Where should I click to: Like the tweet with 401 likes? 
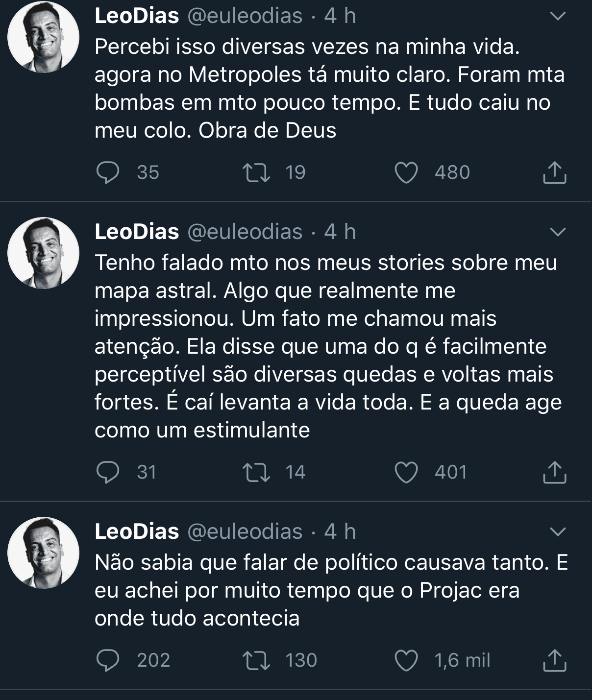406,473
